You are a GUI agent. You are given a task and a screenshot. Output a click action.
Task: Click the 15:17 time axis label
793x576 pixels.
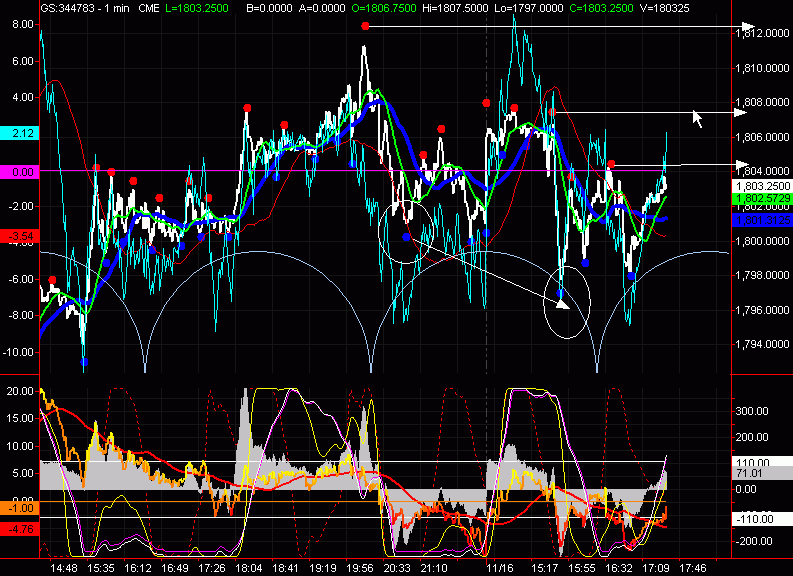pos(545,568)
